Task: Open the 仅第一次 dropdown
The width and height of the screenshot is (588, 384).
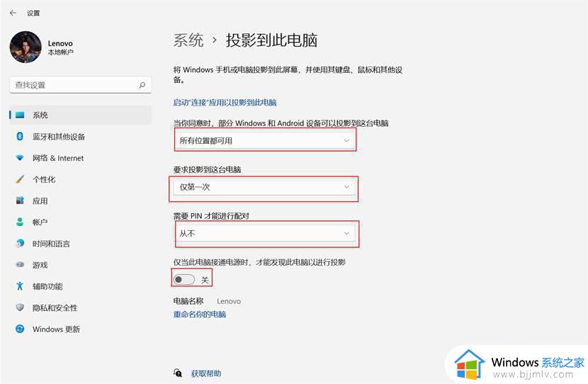Action: (264, 187)
